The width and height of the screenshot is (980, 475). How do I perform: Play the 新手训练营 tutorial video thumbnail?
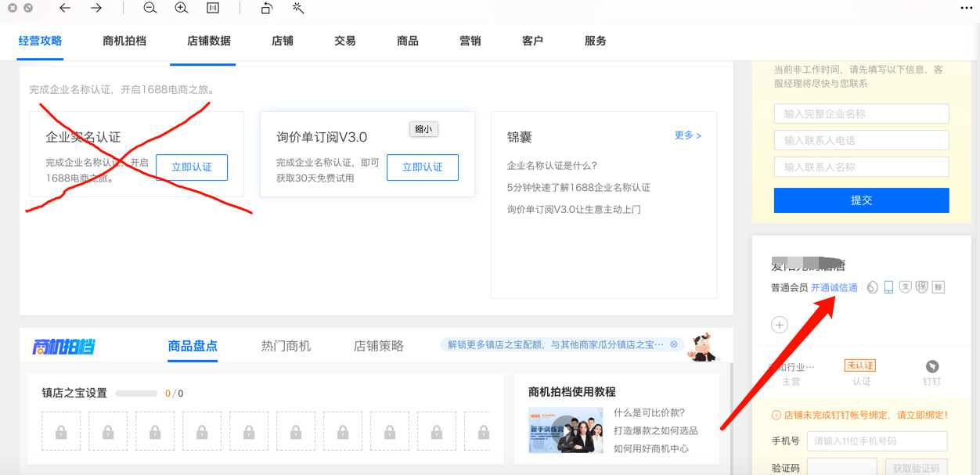click(566, 430)
